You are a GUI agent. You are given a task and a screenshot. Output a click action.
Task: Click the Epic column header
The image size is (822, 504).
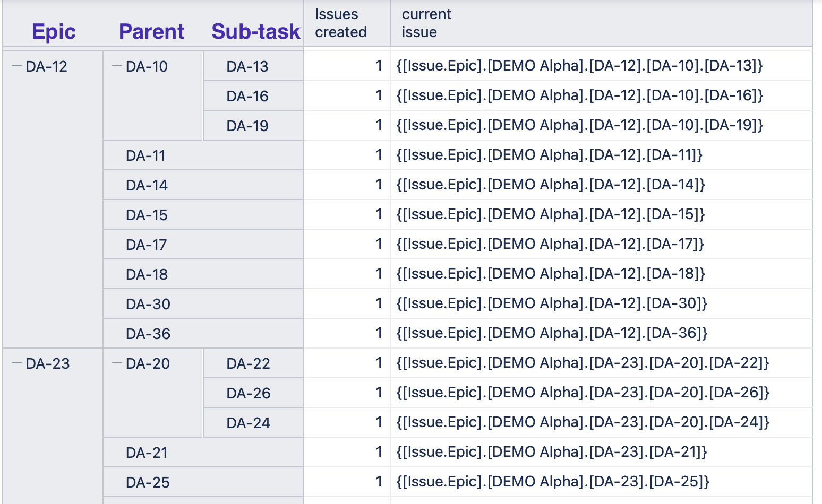pos(54,31)
